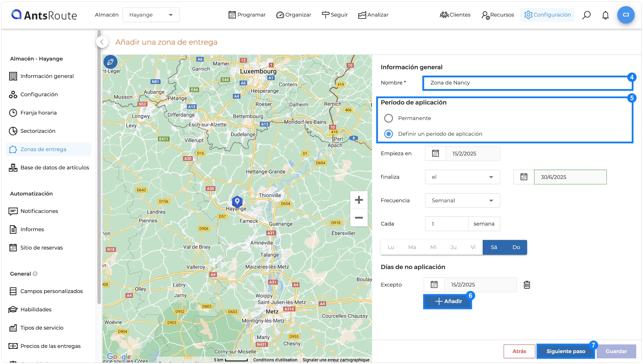Image resolution: width=643 pixels, height=364 pixels.
Task: Click the AntsRoute logo
Action: (x=44, y=15)
